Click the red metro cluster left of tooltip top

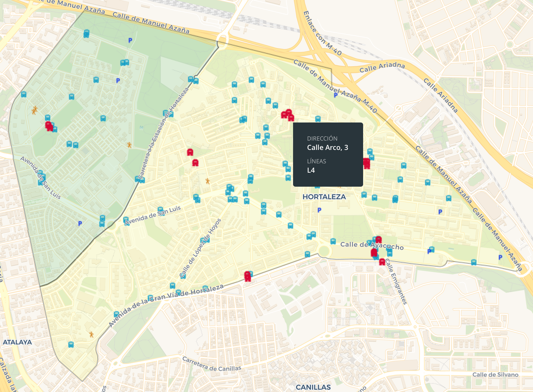(x=288, y=115)
